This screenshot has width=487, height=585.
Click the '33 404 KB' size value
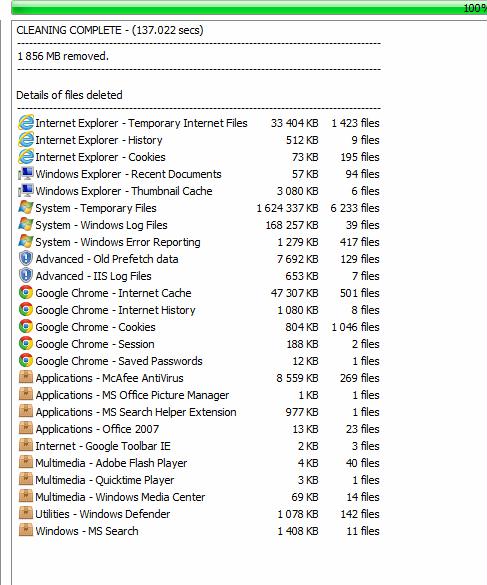(x=295, y=123)
